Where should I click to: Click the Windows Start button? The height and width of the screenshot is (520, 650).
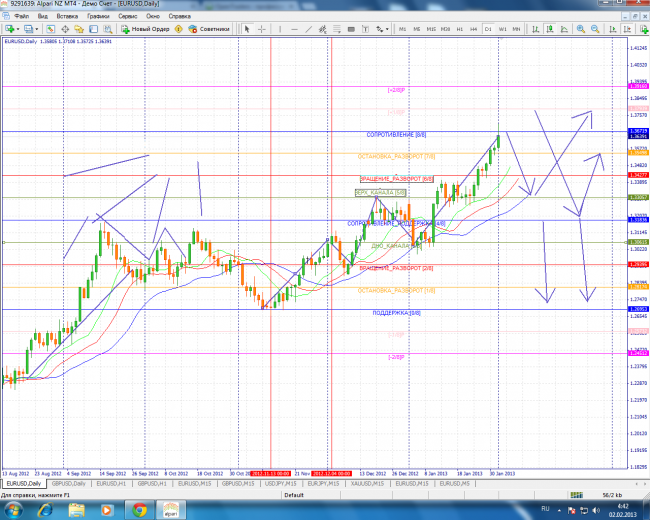coord(17,509)
